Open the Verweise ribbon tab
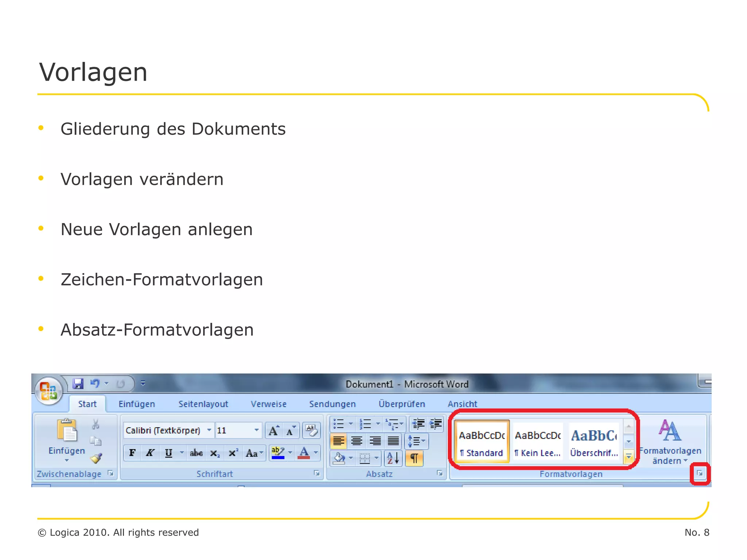Screen dimensions: 747x560 [268, 404]
